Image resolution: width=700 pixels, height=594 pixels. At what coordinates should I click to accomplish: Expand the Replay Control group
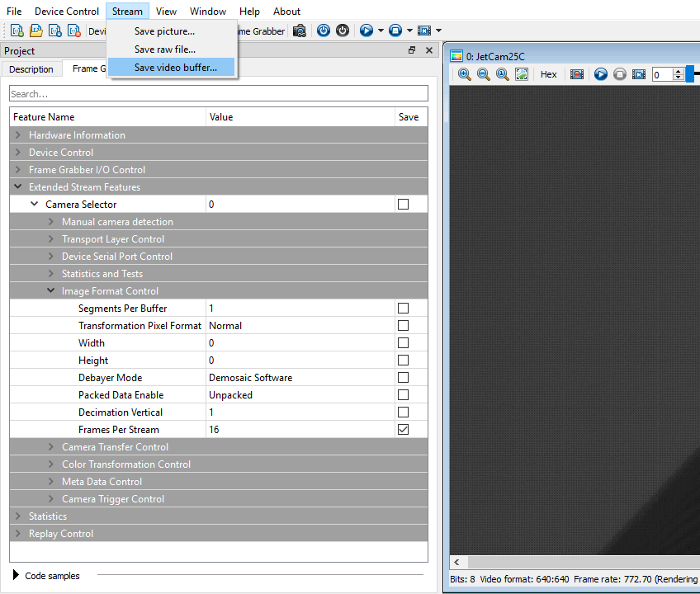[x=18, y=533]
